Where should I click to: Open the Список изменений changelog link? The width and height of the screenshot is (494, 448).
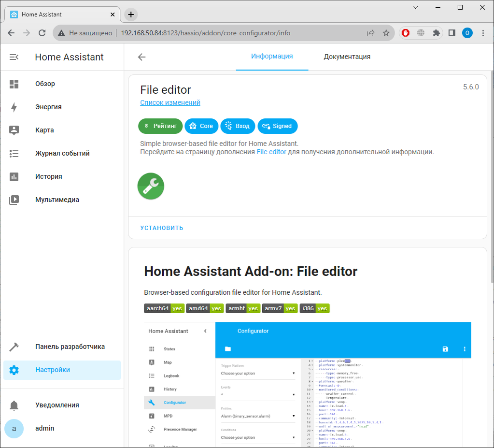(x=170, y=102)
